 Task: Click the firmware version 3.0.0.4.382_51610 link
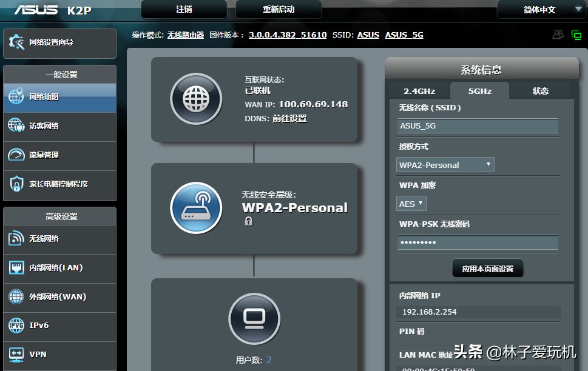tap(288, 35)
